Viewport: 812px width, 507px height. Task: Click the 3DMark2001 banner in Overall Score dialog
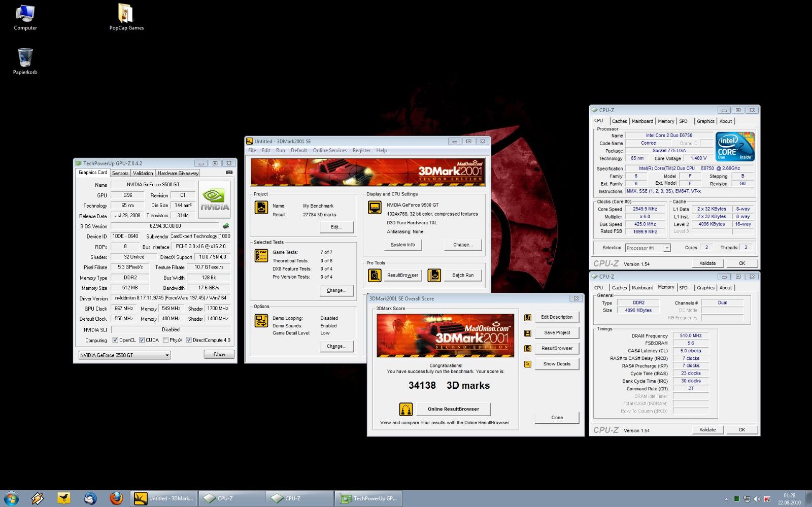(x=445, y=335)
